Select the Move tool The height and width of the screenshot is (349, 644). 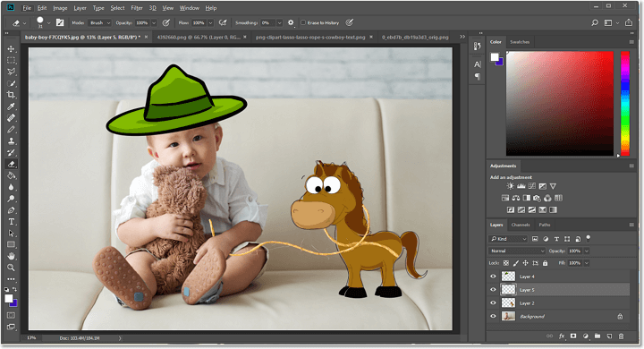pyautogui.click(x=11, y=48)
